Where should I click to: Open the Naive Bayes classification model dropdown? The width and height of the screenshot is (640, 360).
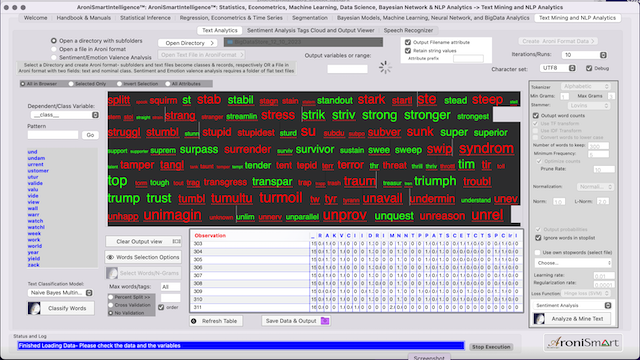60,293
